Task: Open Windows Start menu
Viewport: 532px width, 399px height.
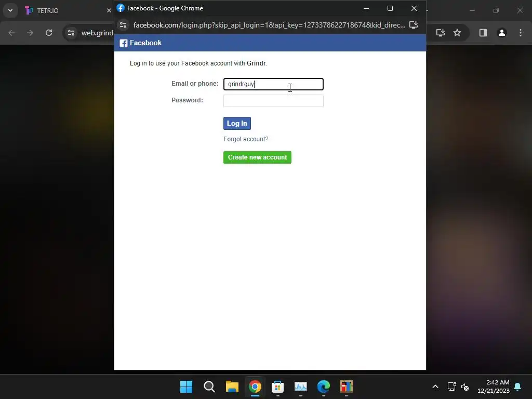Action: tap(187, 387)
